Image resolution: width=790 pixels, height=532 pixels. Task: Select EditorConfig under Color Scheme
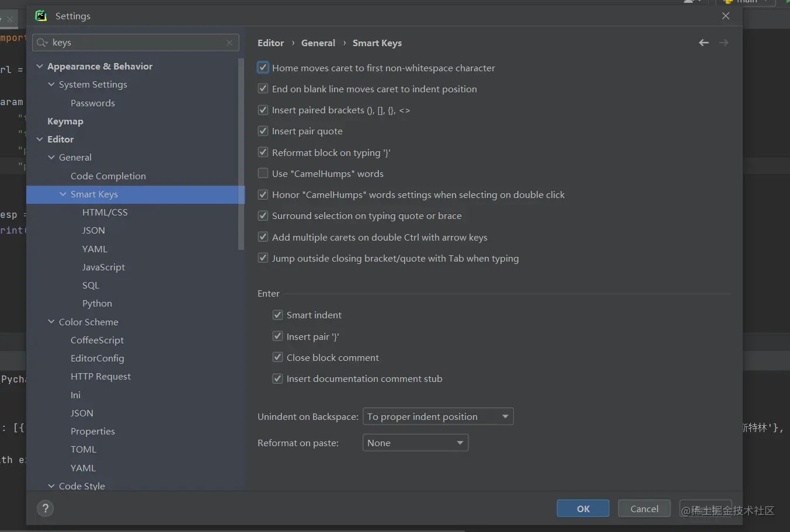(x=97, y=358)
